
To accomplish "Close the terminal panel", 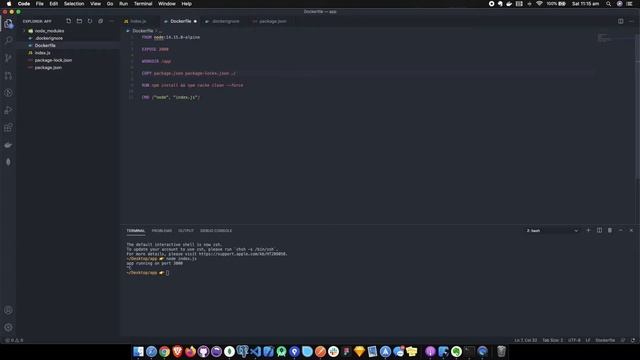I will point(631,231).
